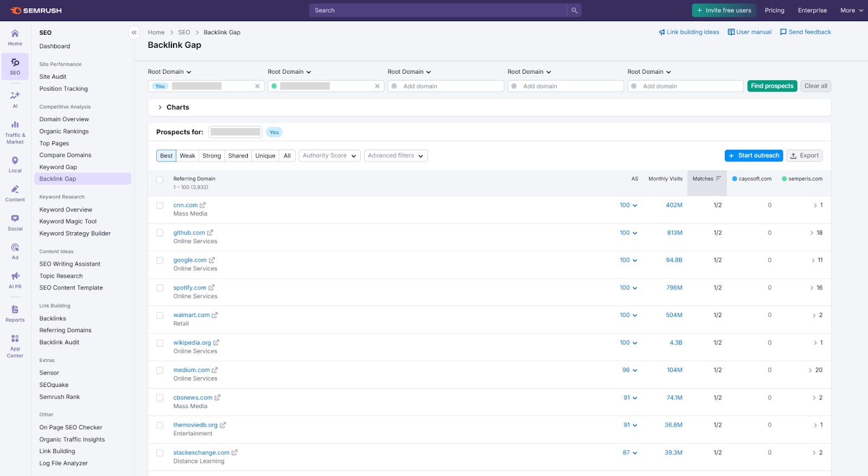Click the search magnifier icon
The height and width of the screenshot is (476, 868).
575,10
